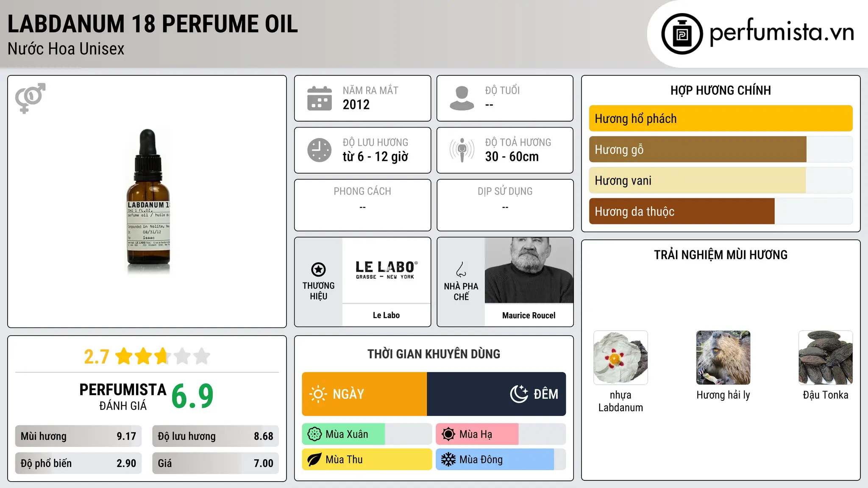Click the Mùa Hạ season bar
Viewport: 868px width, 488px height.
pos(501,434)
